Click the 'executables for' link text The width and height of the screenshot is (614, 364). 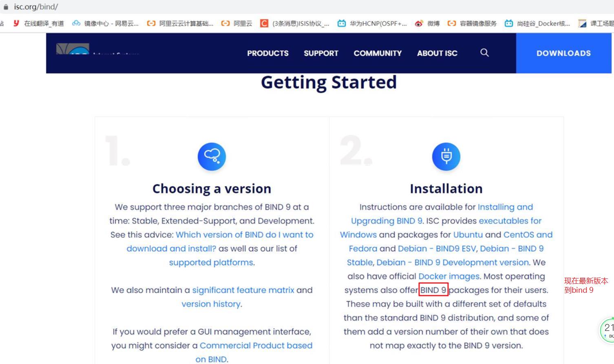coord(510,221)
